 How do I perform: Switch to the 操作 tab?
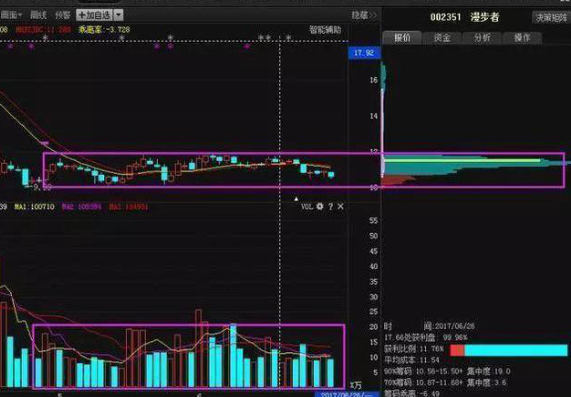522,38
